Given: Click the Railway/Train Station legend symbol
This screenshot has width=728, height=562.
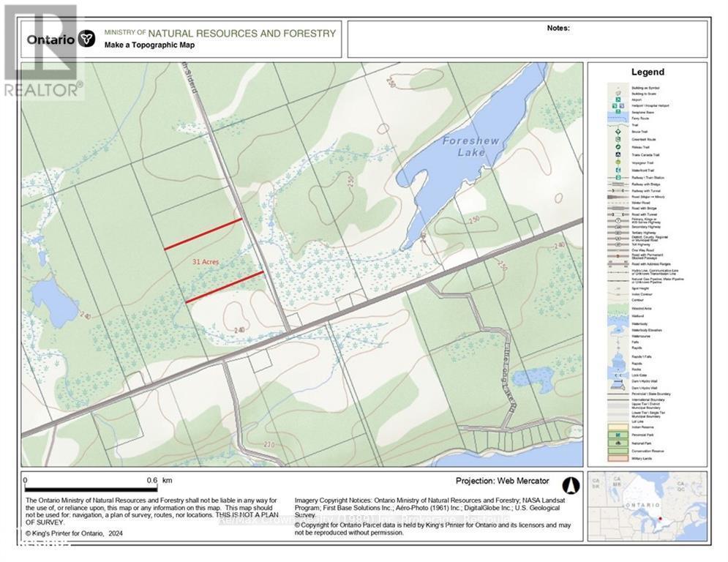Looking at the screenshot, I should coord(618,176).
